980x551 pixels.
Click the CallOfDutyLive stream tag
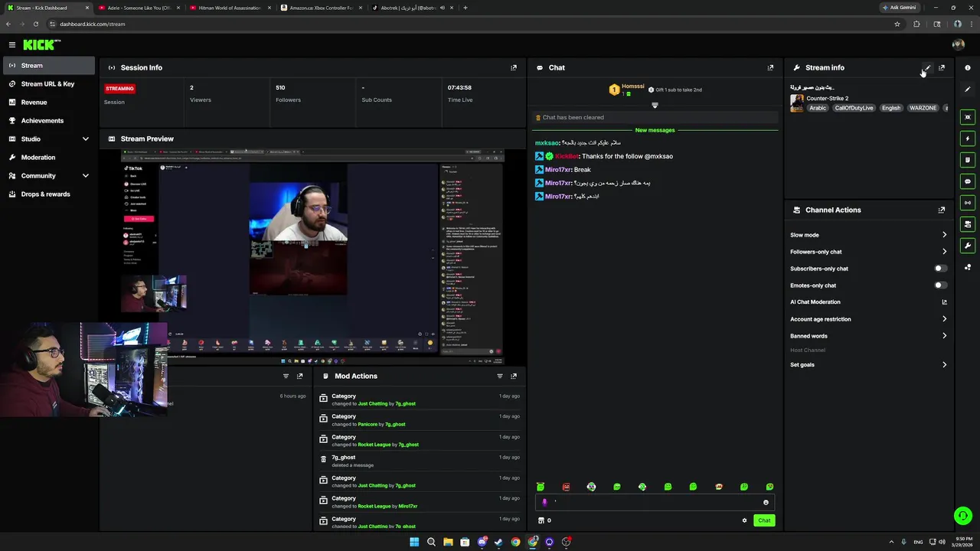(x=854, y=108)
